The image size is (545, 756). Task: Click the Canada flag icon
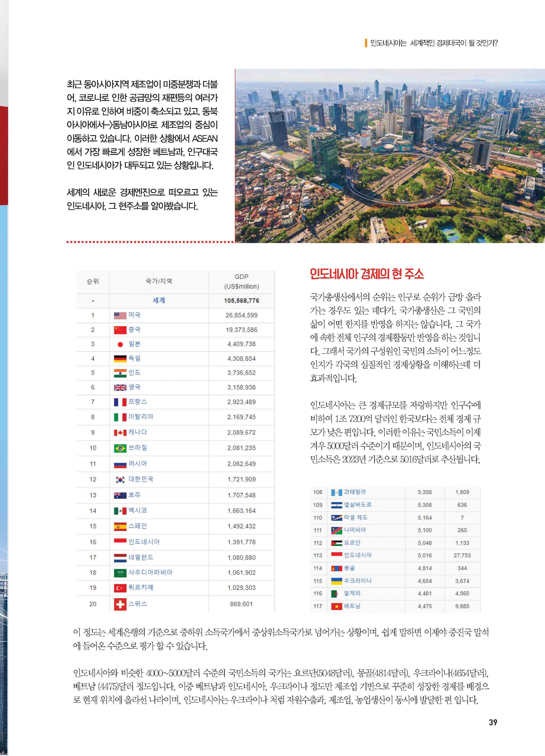[x=120, y=433]
